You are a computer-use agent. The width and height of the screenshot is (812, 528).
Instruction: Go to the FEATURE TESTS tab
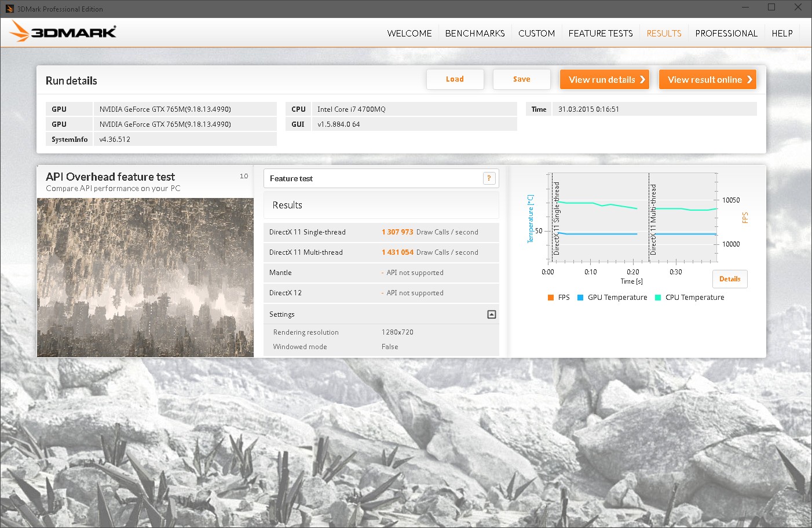click(601, 34)
